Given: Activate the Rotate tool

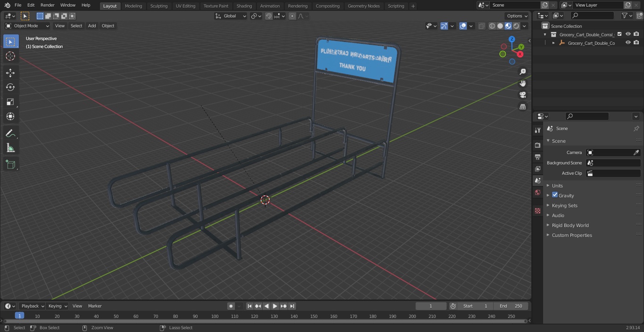Looking at the screenshot, I should click(x=10, y=87).
